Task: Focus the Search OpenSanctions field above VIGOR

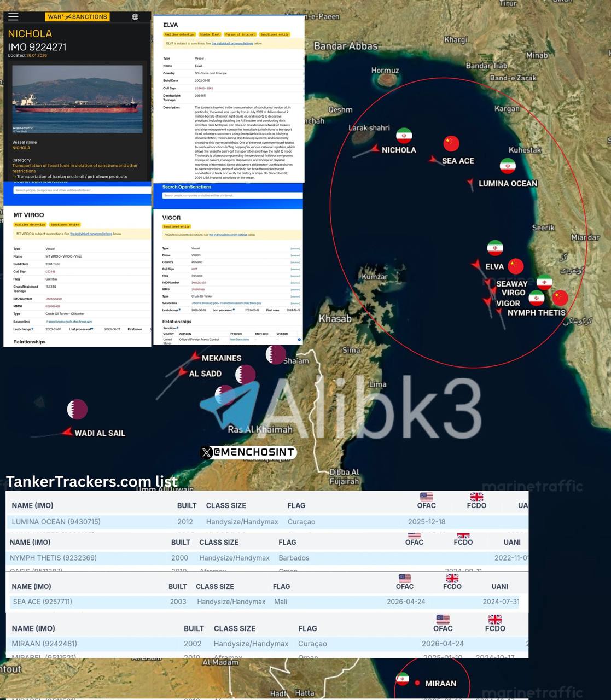Action: click(x=232, y=195)
